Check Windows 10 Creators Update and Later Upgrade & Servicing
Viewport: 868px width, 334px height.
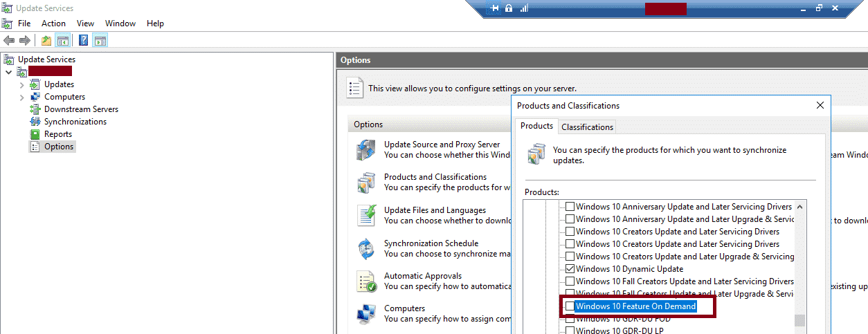click(x=570, y=257)
